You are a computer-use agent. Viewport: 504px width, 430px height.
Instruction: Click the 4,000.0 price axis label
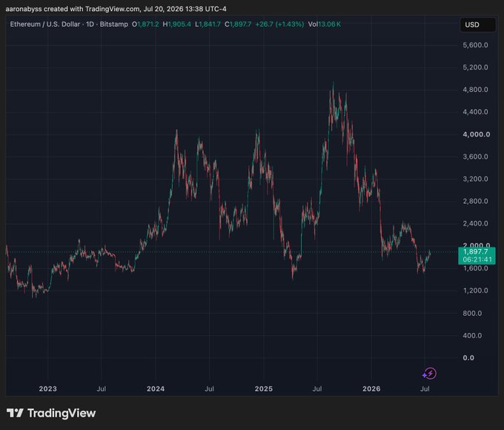[476, 134]
